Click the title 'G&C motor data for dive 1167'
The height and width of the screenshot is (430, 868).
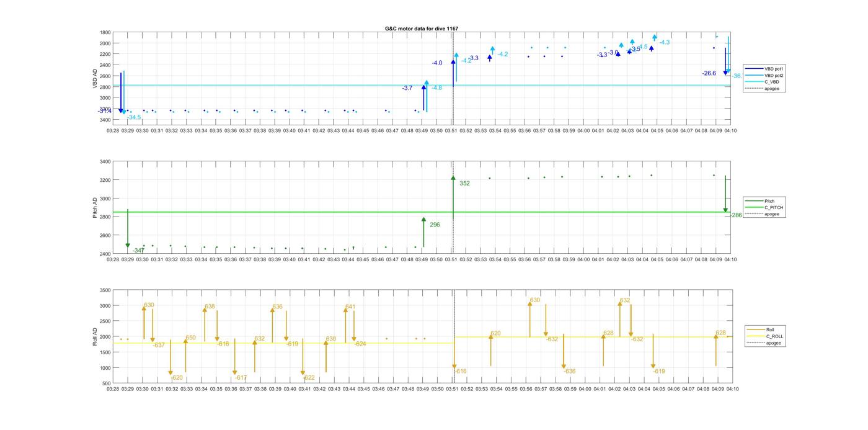422,29
